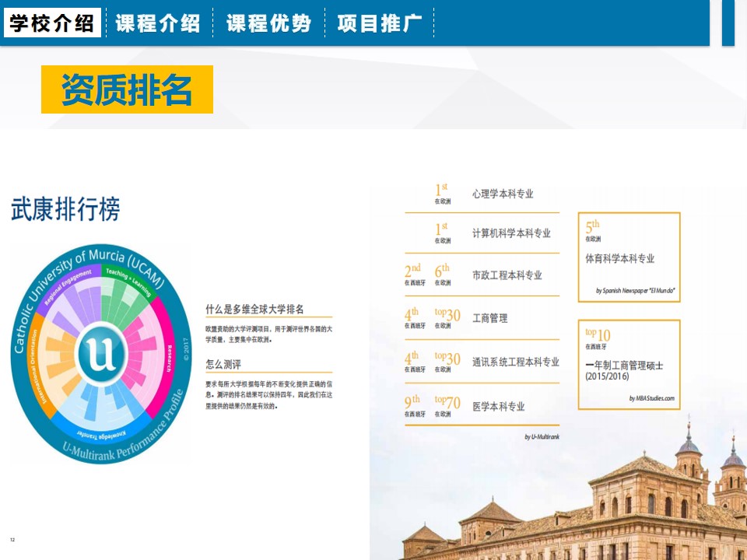Screen dimensions: 747x560
Task: Click the 5th 在欧洲 rank in sports box
Action: pyautogui.click(x=593, y=231)
